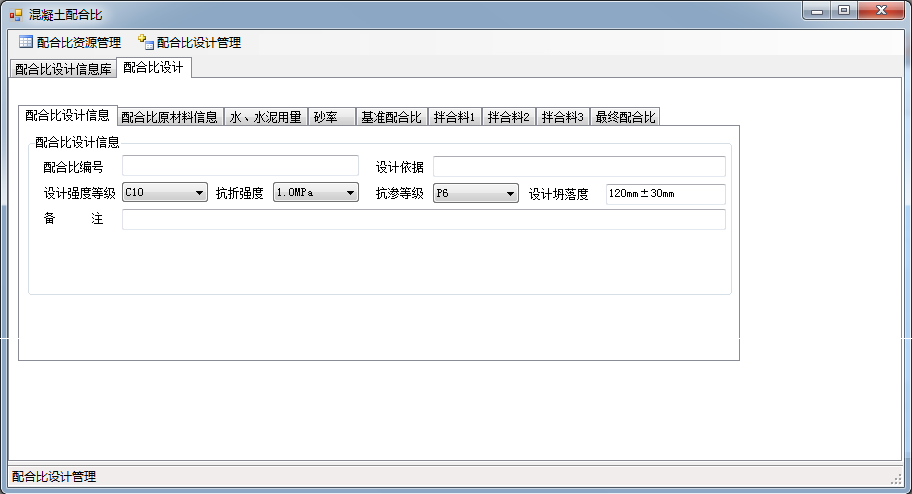Open the 拌合料3 tab
912x494 pixels.
click(562, 117)
